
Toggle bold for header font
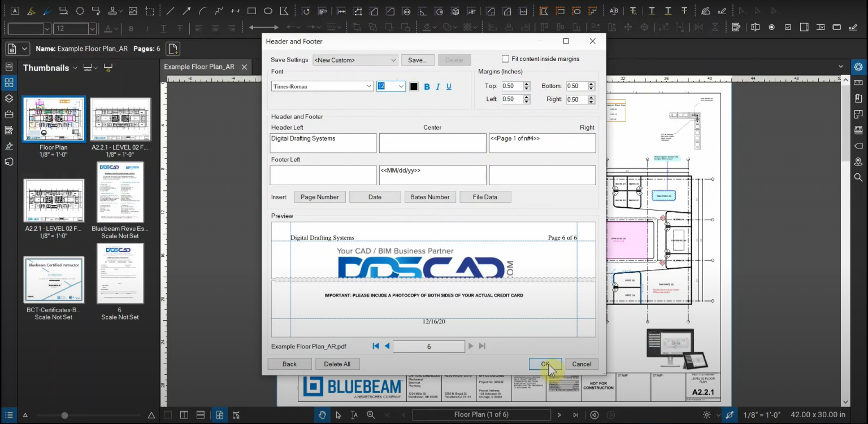pos(427,86)
